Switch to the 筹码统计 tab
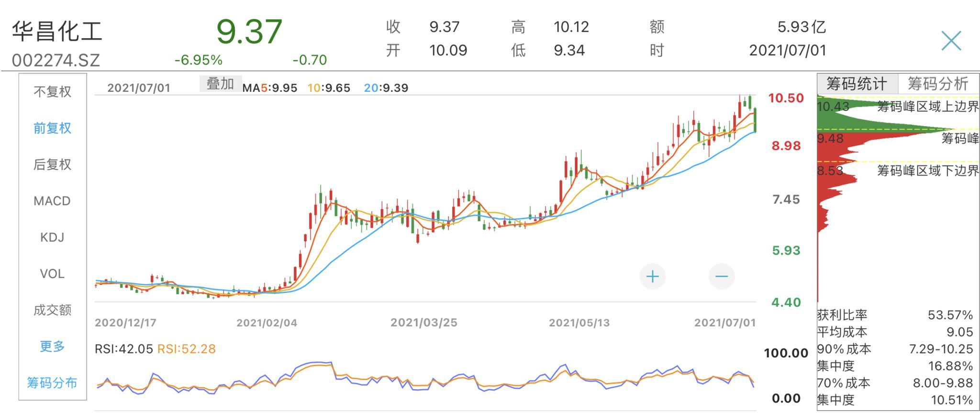Screen dimensions: 980x413 point(857,84)
